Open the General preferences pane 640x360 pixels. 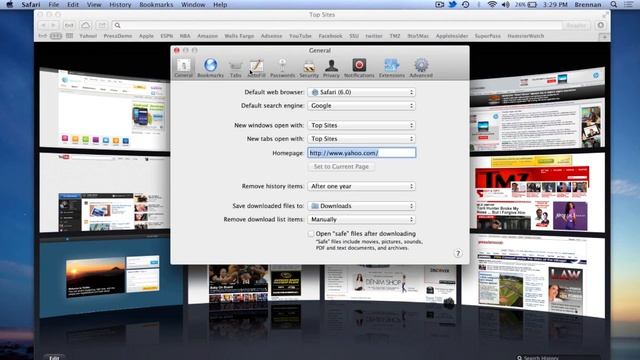(183, 68)
